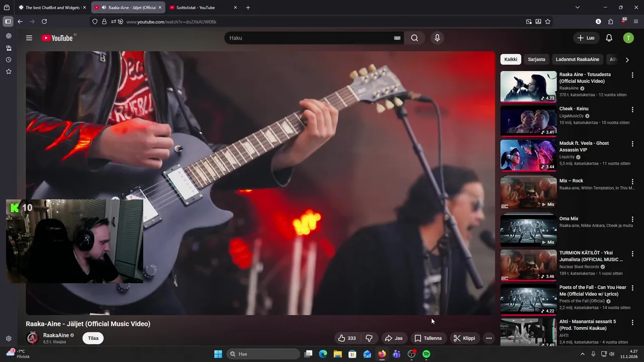Open Cheek - Keinu thumbnail
This screenshot has width=644, height=362.
[x=528, y=121]
